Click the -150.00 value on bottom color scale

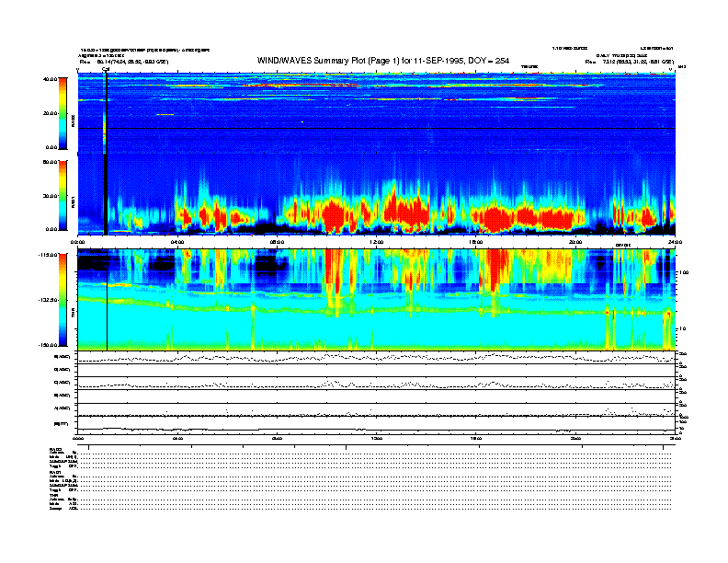50,345
